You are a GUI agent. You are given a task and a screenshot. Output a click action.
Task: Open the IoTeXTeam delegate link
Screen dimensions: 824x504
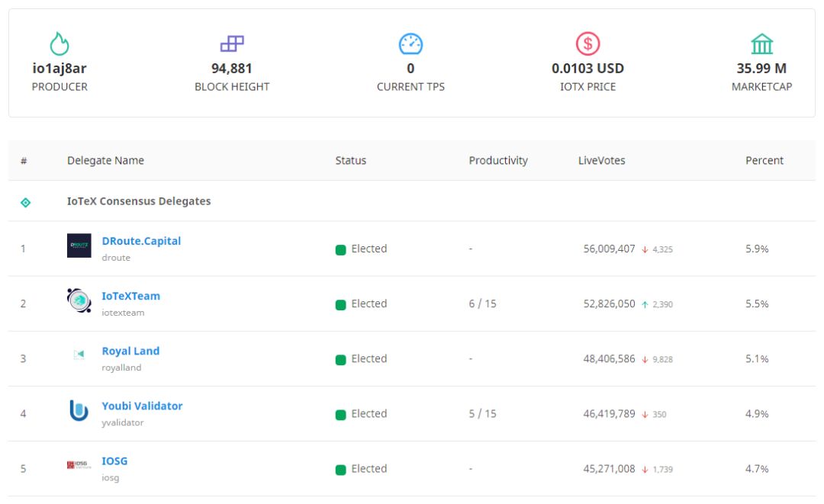131,296
